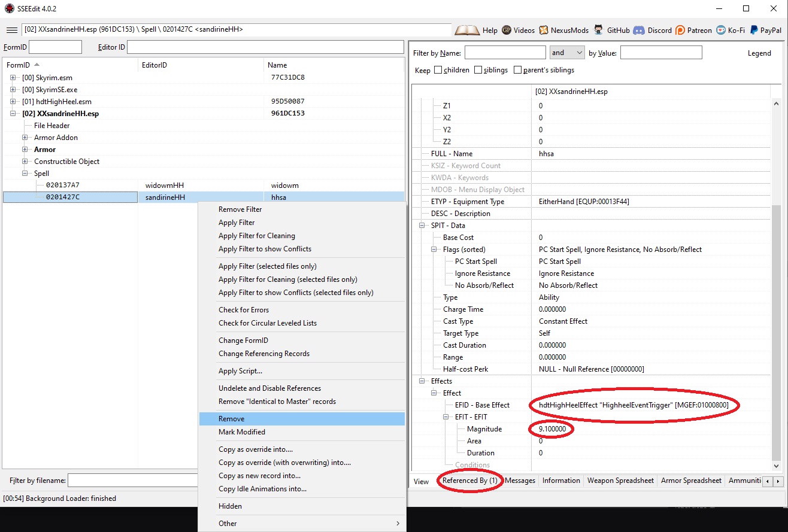Collapse the XXsandrineHH.esp tree node
Screen dimensions: 788x532
click(x=13, y=113)
